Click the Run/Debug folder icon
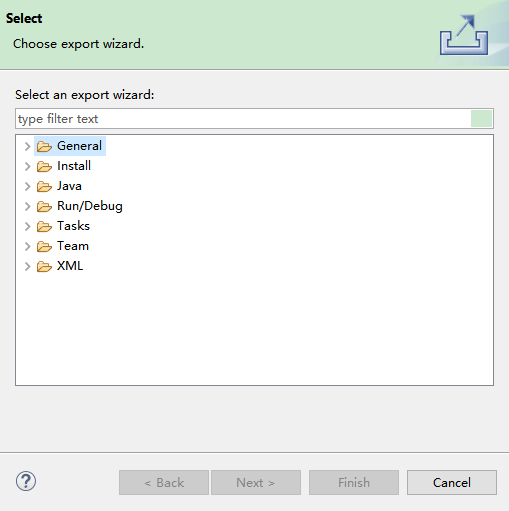509x511 pixels. click(44, 206)
